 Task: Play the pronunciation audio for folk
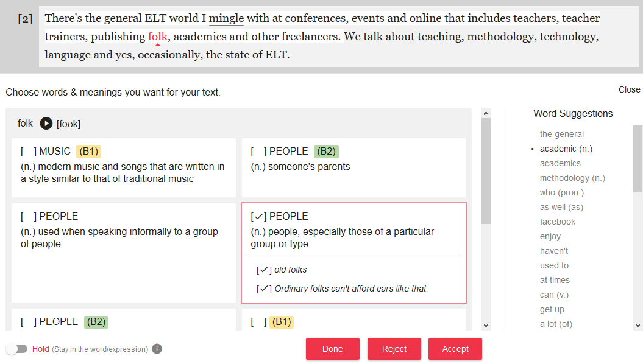coord(46,124)
